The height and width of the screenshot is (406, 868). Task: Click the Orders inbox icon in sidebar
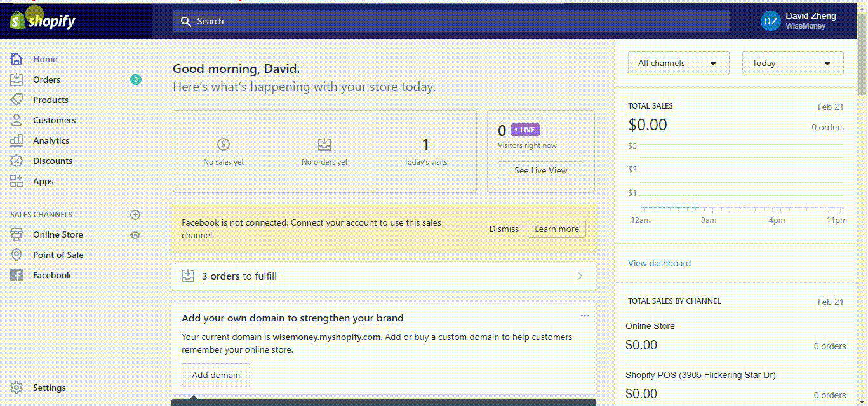(17, 79)
